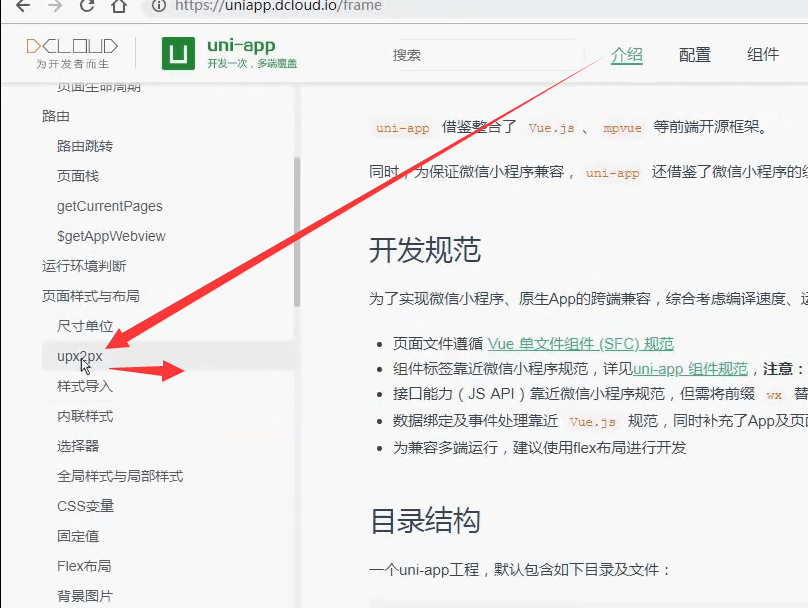The width and height of the screenshot is (808, 608).
Task: Click the Vue.js code tag in 数据绑定 bullet
Action: [x=593, y=422]
